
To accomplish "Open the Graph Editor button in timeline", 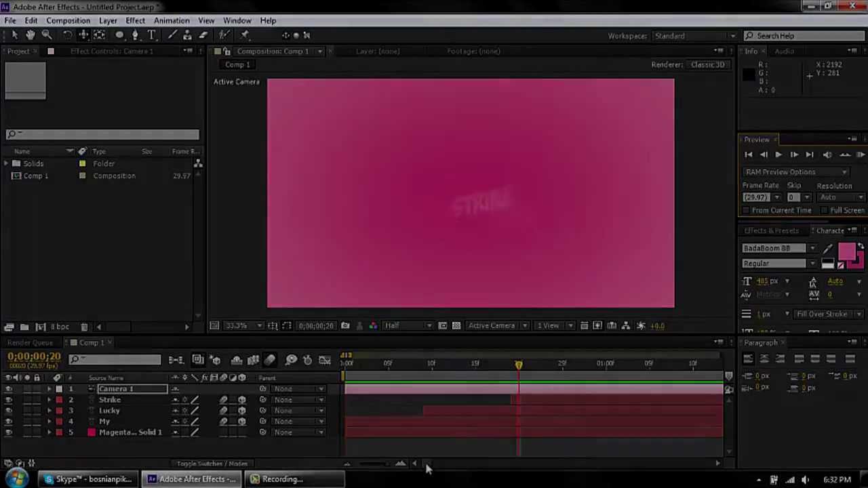I will click(x=325, y=360).
